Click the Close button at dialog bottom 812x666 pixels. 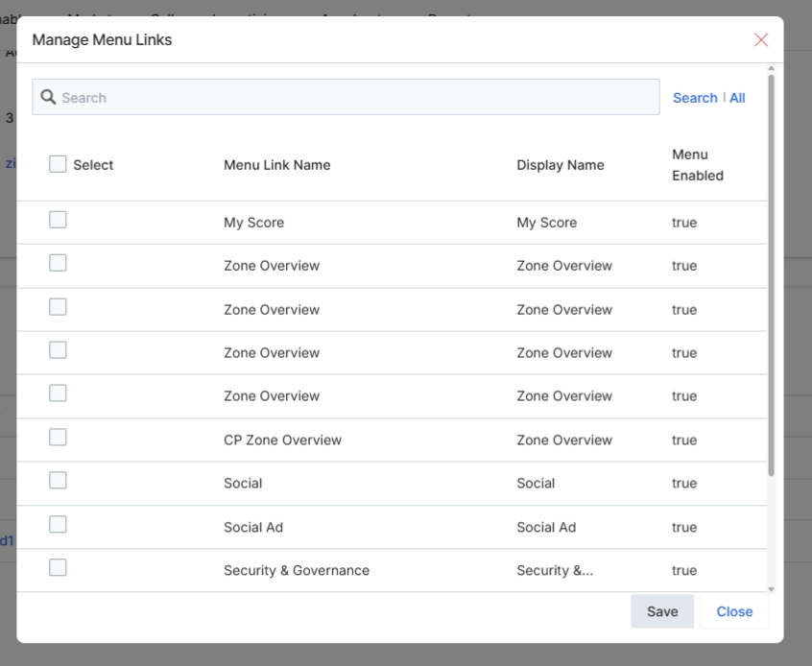pos(734,611)
